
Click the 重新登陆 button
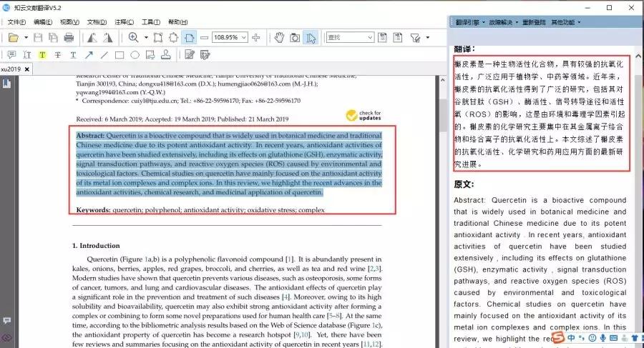click(534, 22)
